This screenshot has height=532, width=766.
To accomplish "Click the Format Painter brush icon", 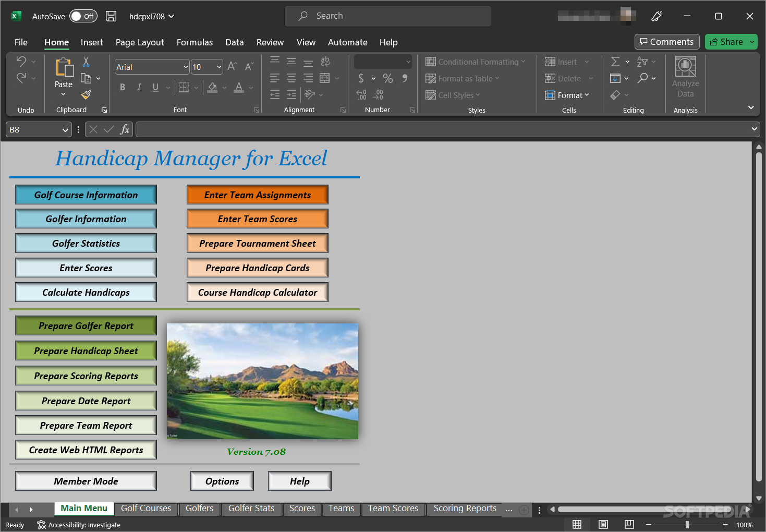I will 86,94.
